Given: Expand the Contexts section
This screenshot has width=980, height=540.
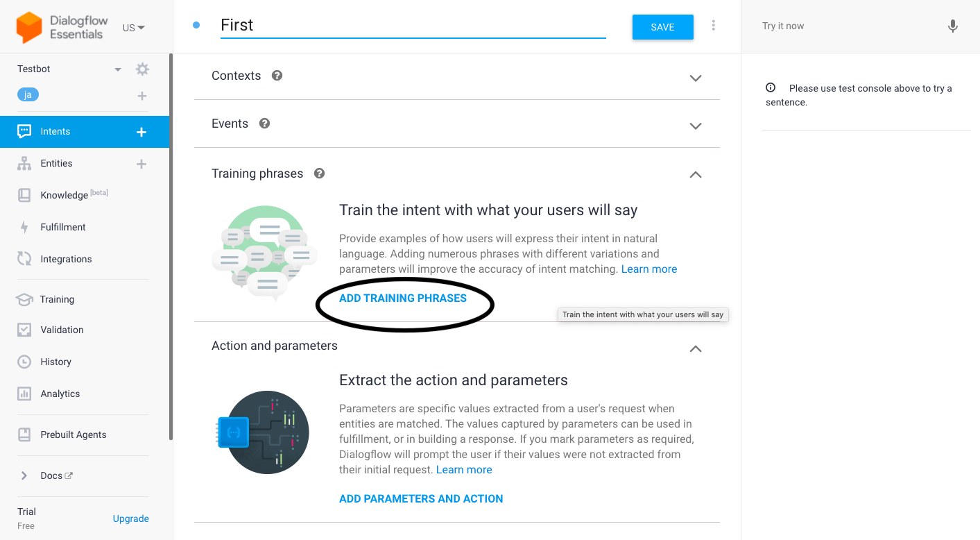Looking at the screenshot, I should [x=695, y=78].
